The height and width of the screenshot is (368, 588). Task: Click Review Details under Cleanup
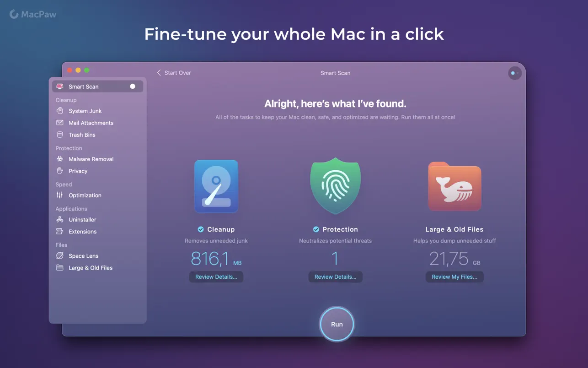(x=216, y=277)
